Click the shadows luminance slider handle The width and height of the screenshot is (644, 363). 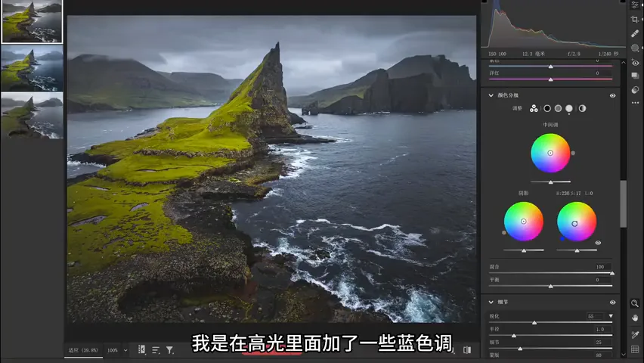[x=524, y=250]
